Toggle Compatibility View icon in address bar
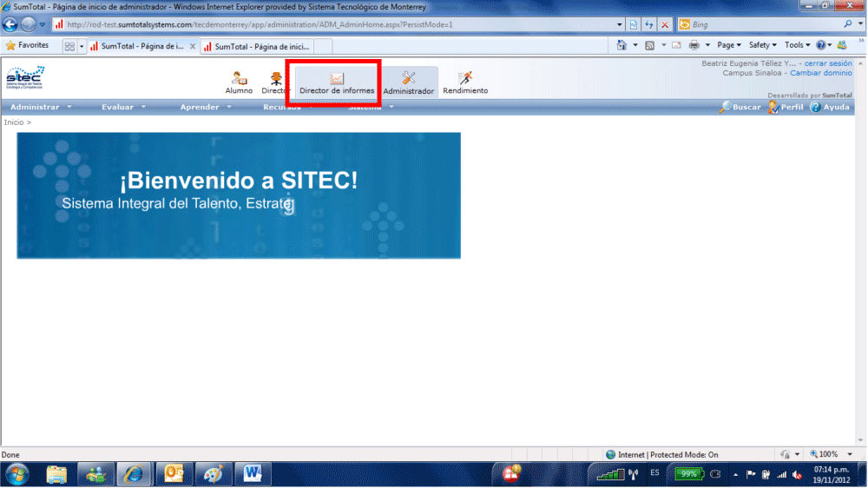The width and height of the screenshot is (868, 488). [x=634, y=24]
